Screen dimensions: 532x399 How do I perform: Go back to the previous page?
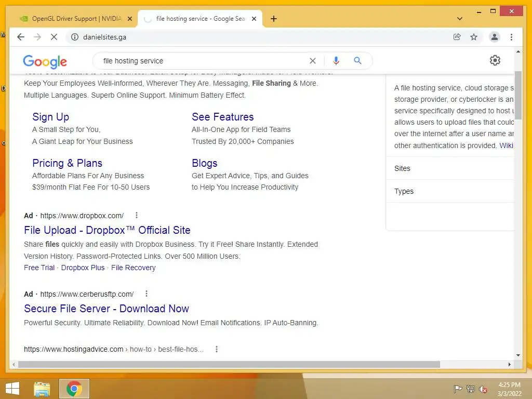pos(21,37)
